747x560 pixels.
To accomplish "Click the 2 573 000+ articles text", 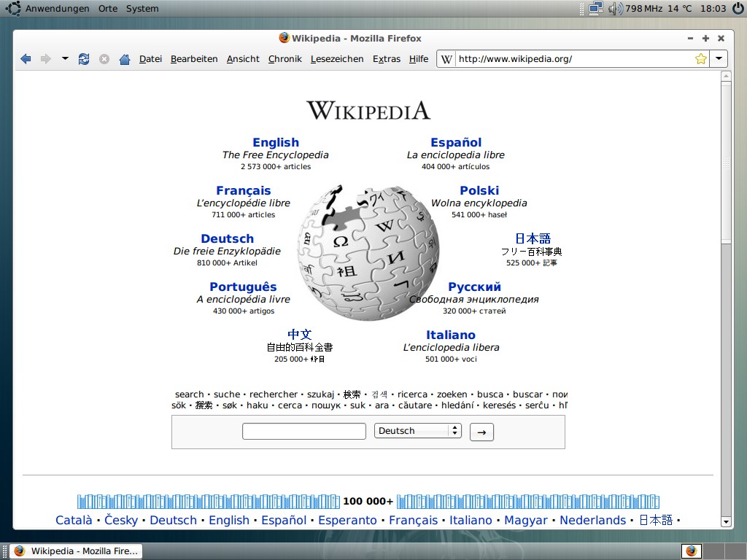I will coord(276,167).
